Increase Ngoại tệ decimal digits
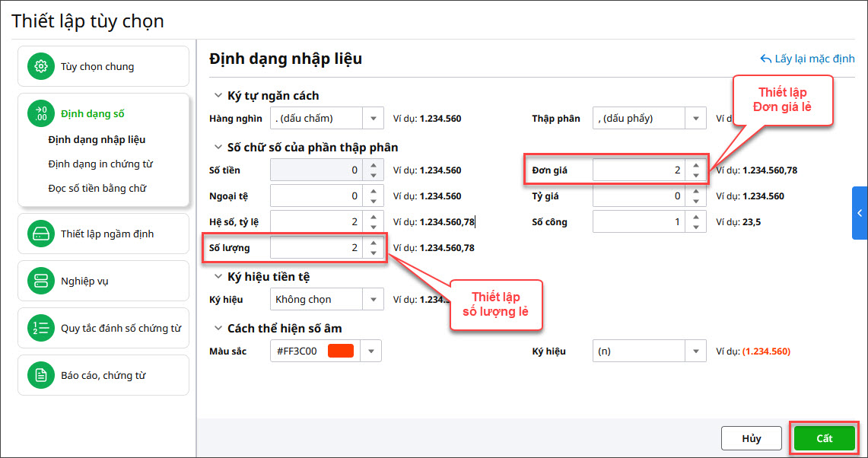The width and height of the screenshot is (868, 458). tap(373, 191)
